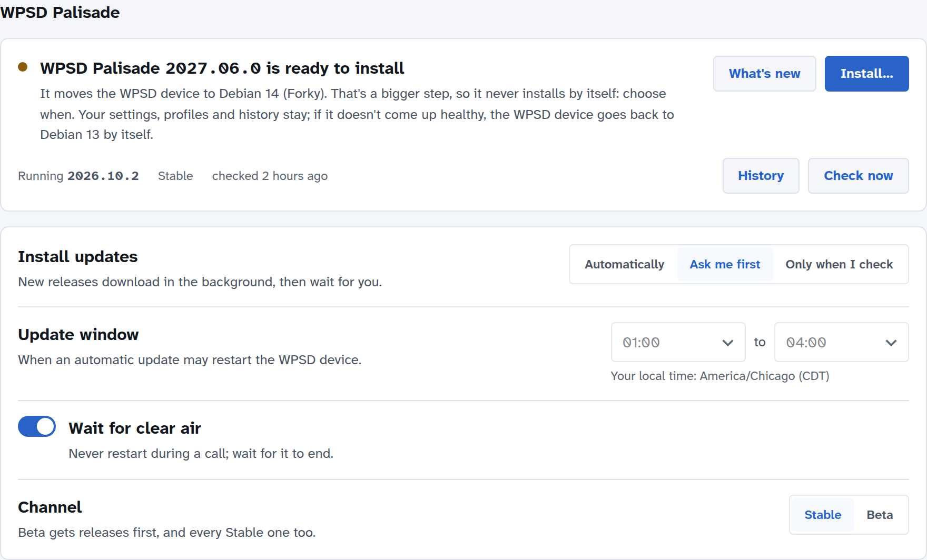Screen dimensions: 927x560
Task: Click the Channel heading
Action: click(50, 507)
